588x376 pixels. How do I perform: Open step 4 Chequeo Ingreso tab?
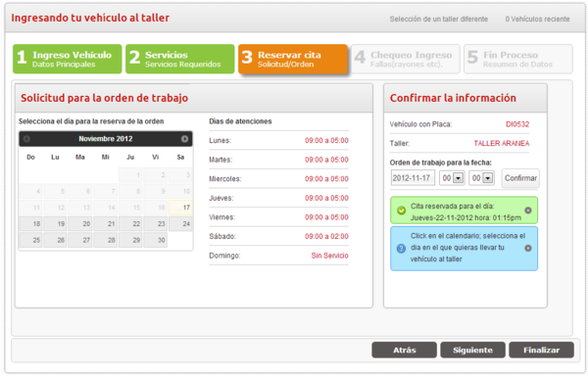click(406, 59)
